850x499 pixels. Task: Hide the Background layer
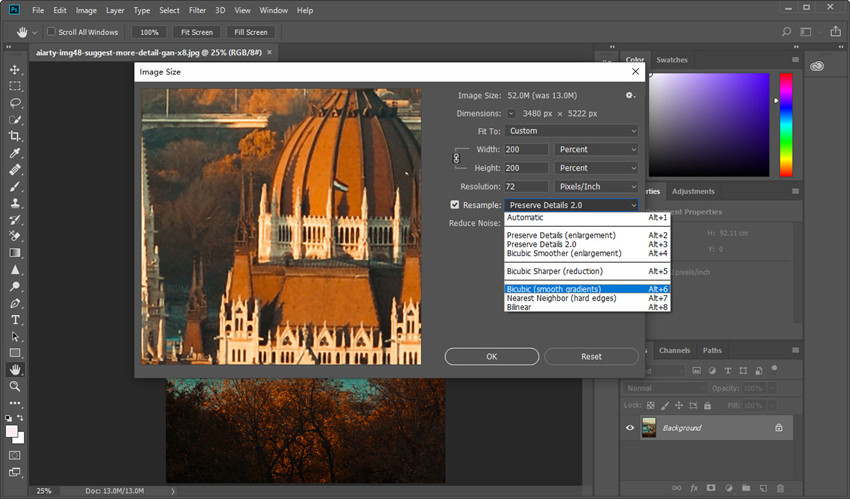click(x=630, y=427)
